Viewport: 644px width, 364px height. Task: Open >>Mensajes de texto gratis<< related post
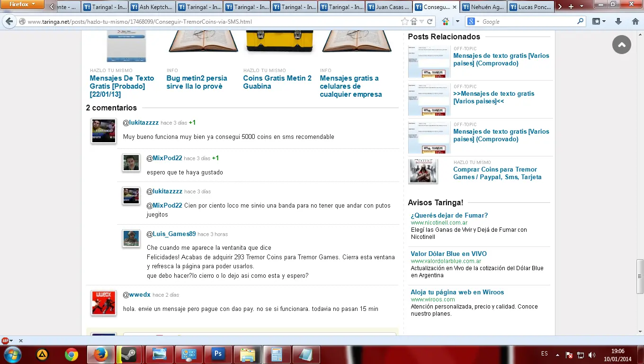pyautogui.click(x=494, y=97)
